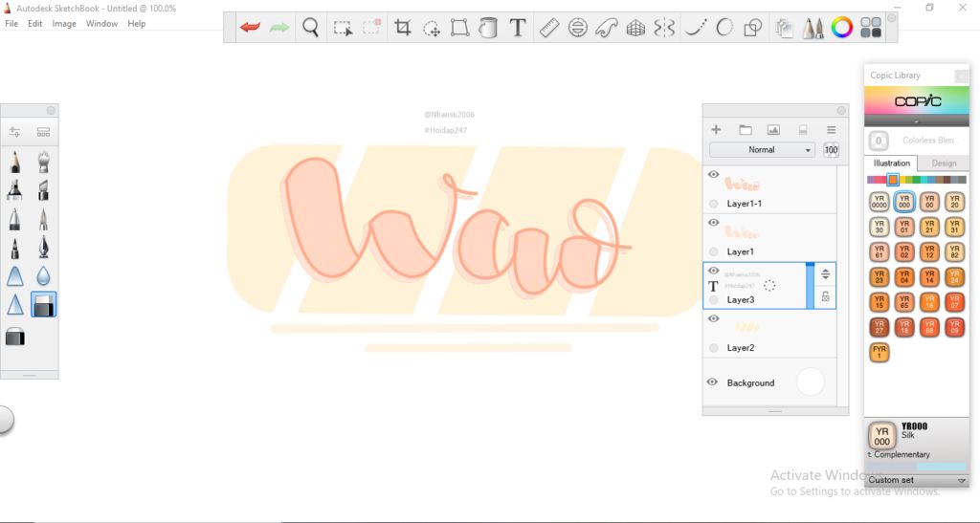Close the Copic Library panel
The image size is (980, 523).
(x=961, y=76)
